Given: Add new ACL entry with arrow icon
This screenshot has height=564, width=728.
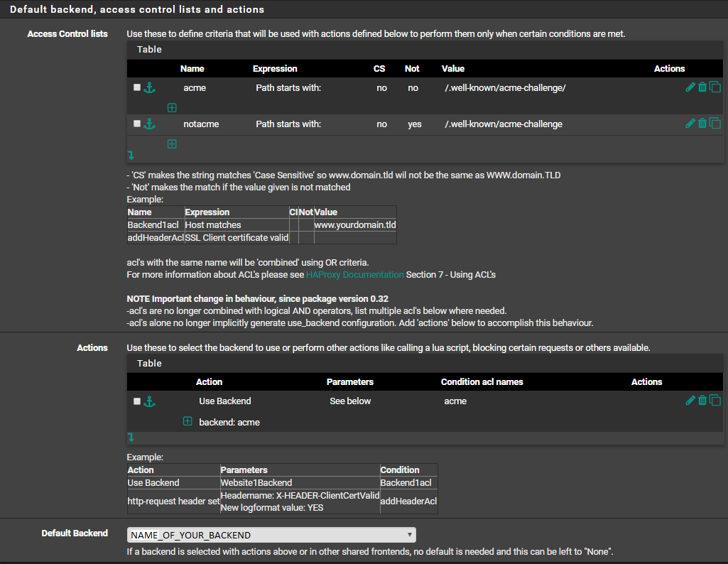Looking at the screenshot, I should pyautogui.click(x=131, y=155).
